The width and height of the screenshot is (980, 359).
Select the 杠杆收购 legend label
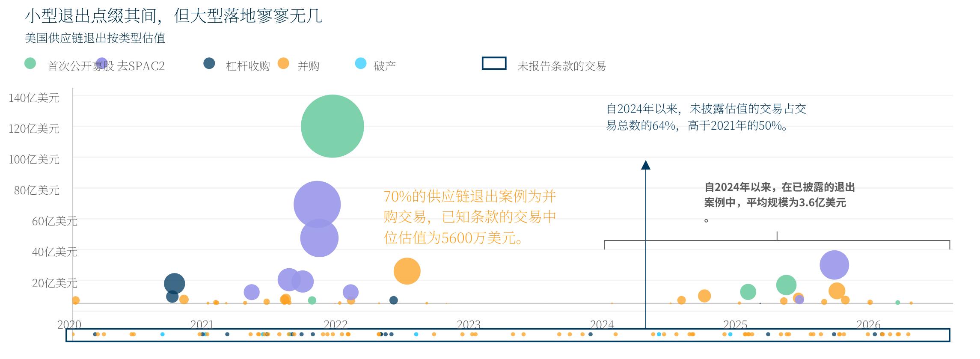(x=248, y=66)
